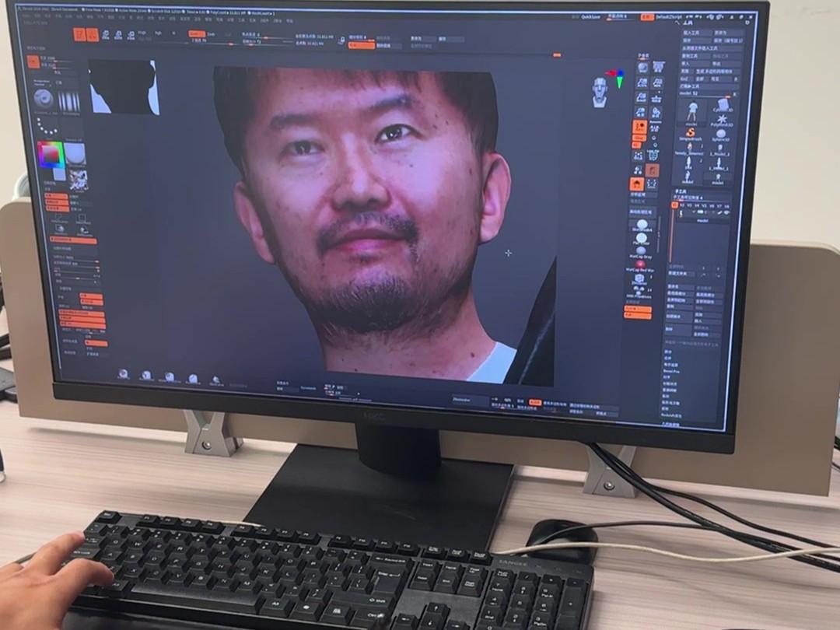Select the Move transform icon in top shelf
This screenshot has height=630, width=840.
click(x=107, y=35)
